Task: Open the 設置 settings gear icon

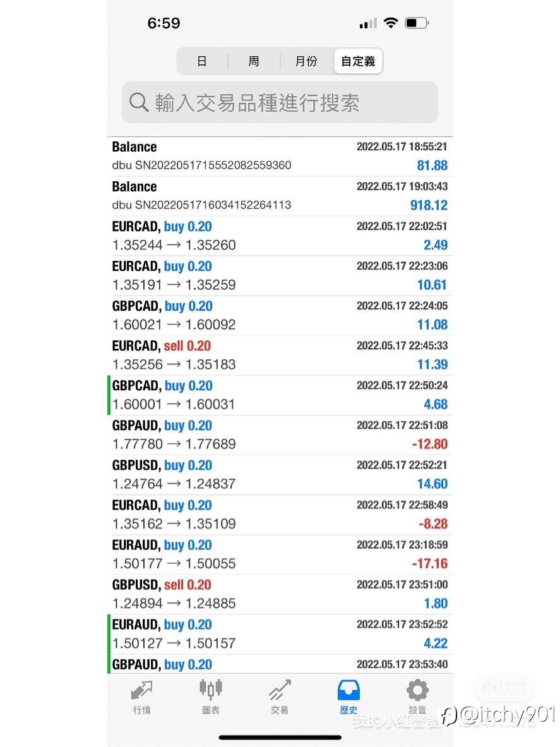Action: tap(417, 690)
